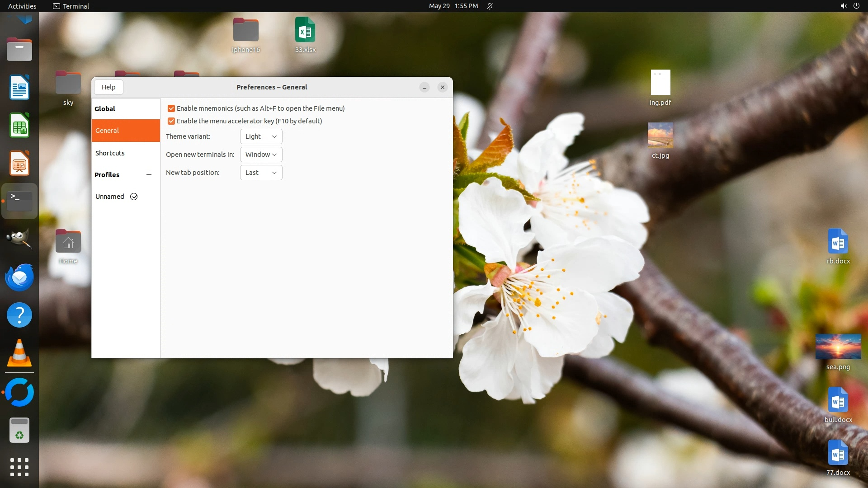
Task: Launch VLC media player from the dock
Action: point(19,353)
